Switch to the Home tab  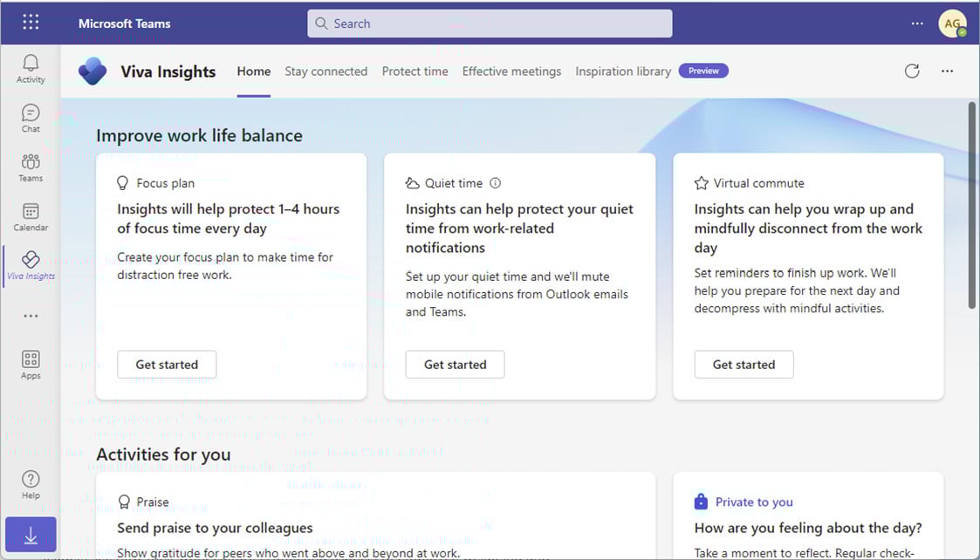pos(254,72)
